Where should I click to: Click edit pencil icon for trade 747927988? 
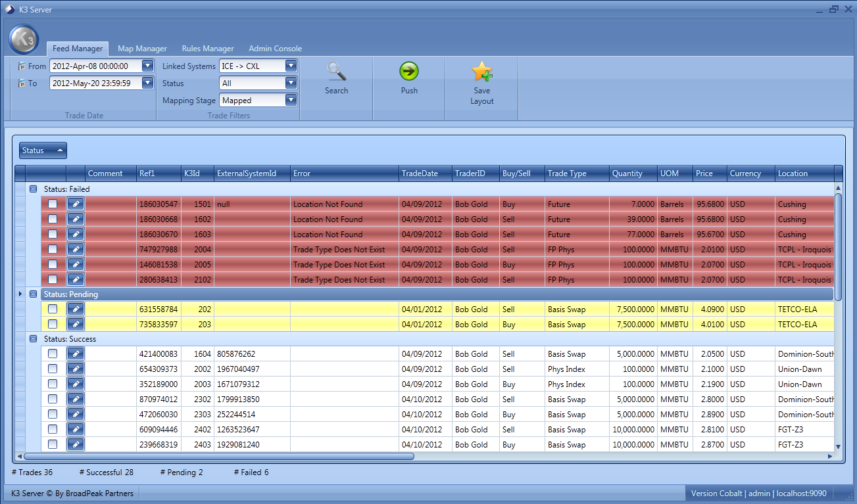(x=76, y=250)
